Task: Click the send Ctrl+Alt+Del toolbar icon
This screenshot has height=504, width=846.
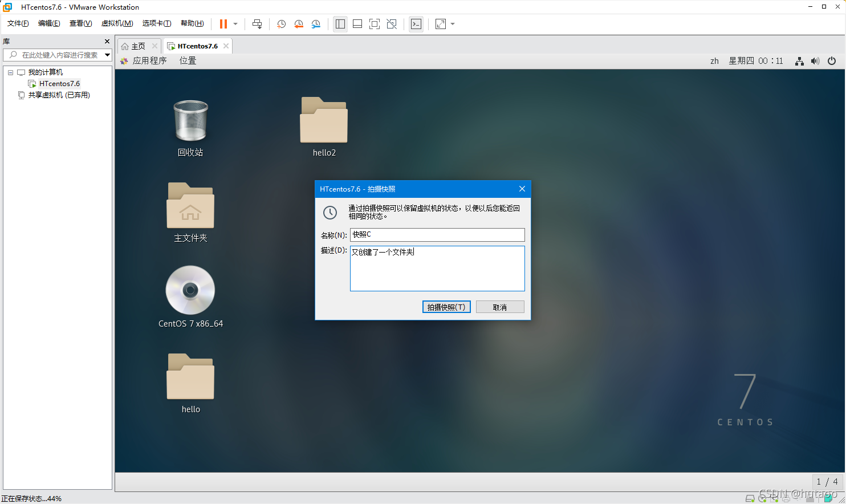Action: [x=257, y=24]
